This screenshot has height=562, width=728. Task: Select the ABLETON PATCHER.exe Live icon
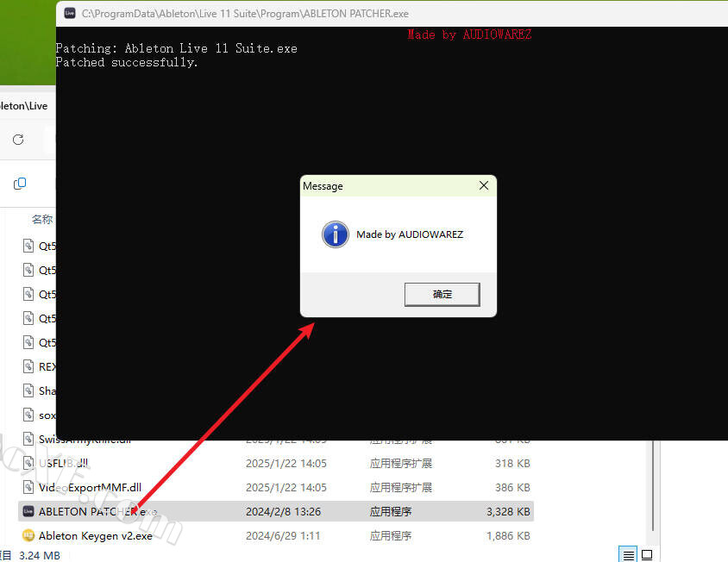point(28,511)
